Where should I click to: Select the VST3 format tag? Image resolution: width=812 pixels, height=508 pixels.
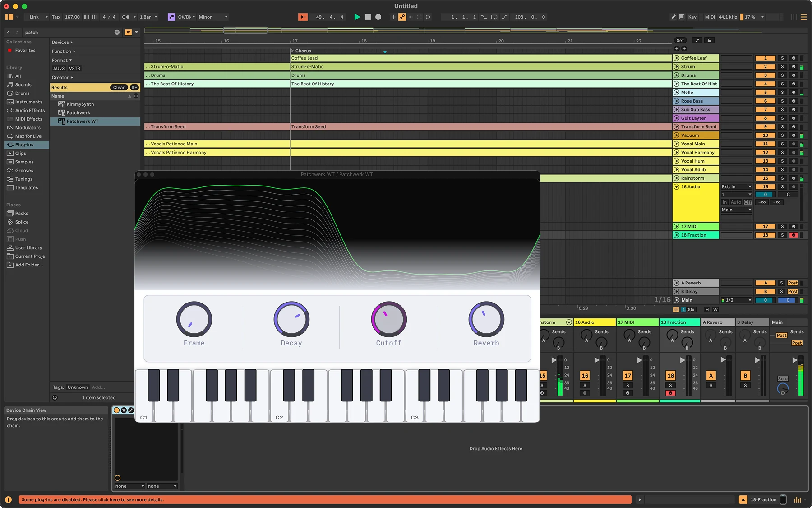click(x=74, y=69)
